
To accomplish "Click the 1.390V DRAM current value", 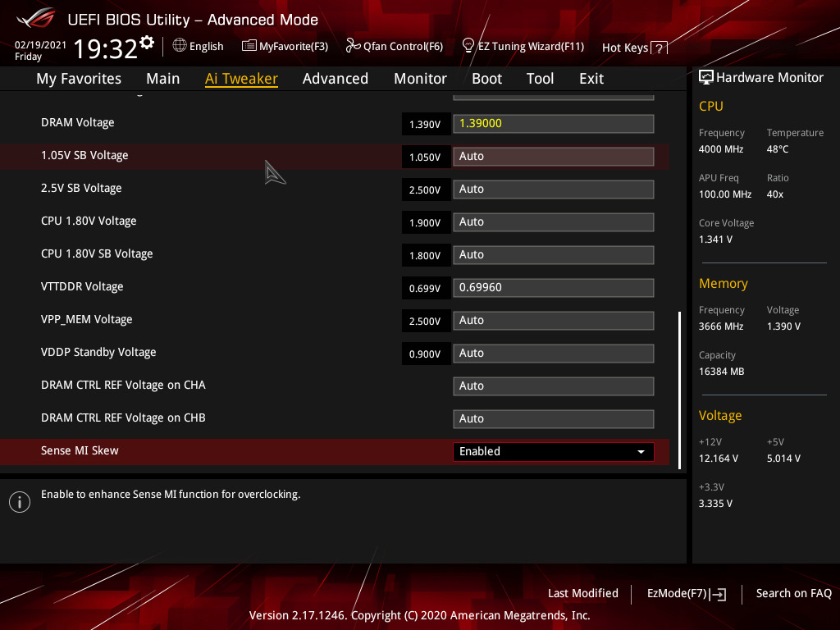I will [426, 125].
